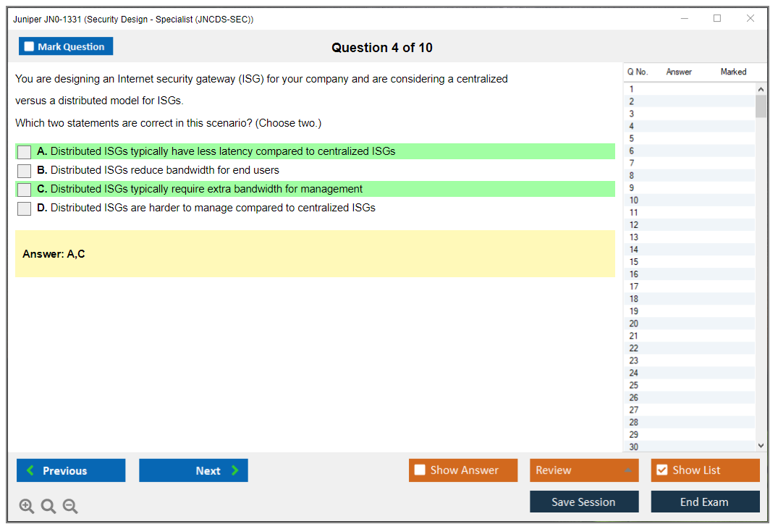Enable the Show Answer checkbox

tap(420, 470)
